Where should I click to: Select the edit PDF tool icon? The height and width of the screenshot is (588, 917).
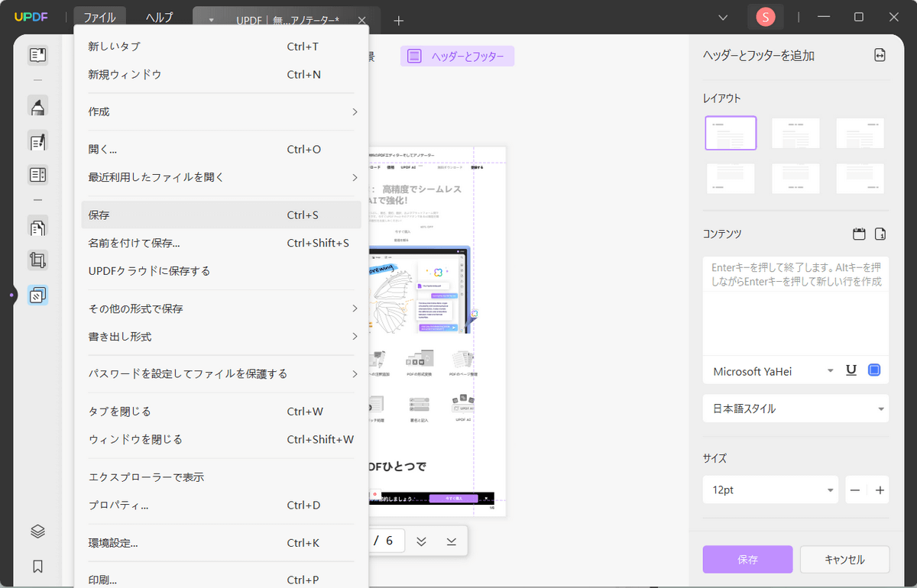click(x=37, y=141)
